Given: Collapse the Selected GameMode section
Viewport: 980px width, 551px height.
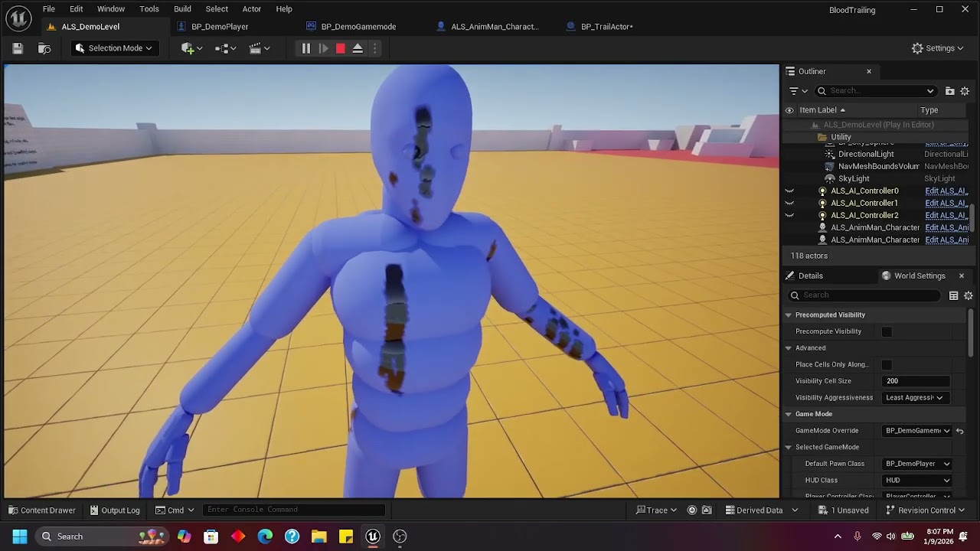Looking at the screenshot, I should click(x=788, y=447).
